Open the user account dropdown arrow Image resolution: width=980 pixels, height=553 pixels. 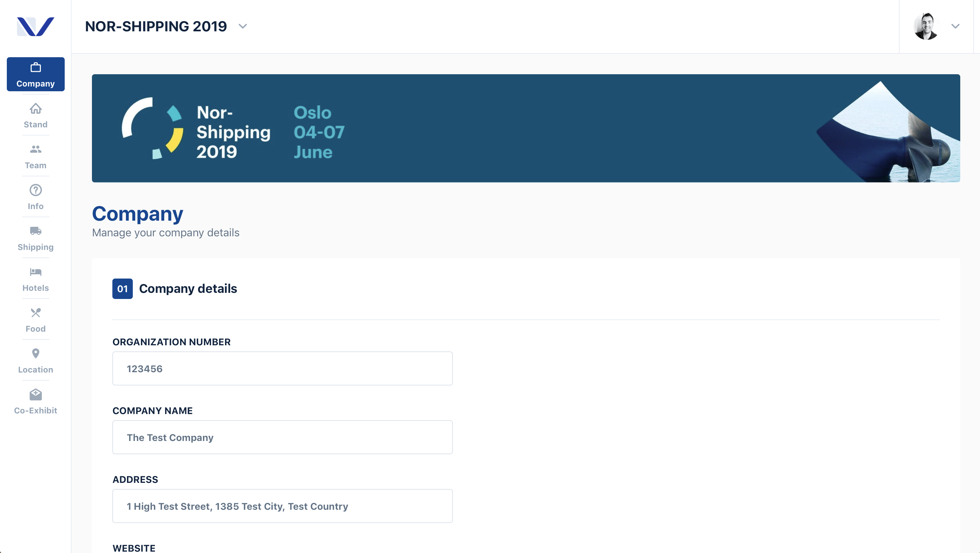[x=955, y=26]
